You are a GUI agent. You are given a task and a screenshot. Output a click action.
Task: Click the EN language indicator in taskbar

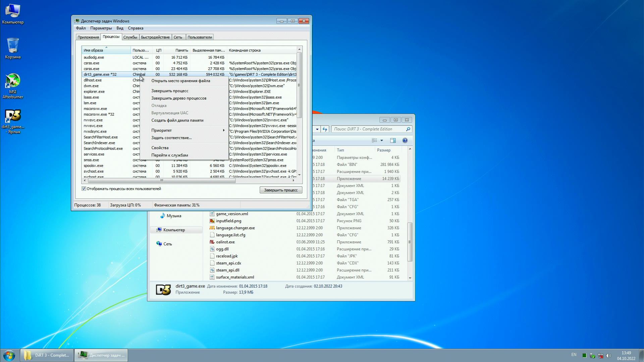coord(574,355)
